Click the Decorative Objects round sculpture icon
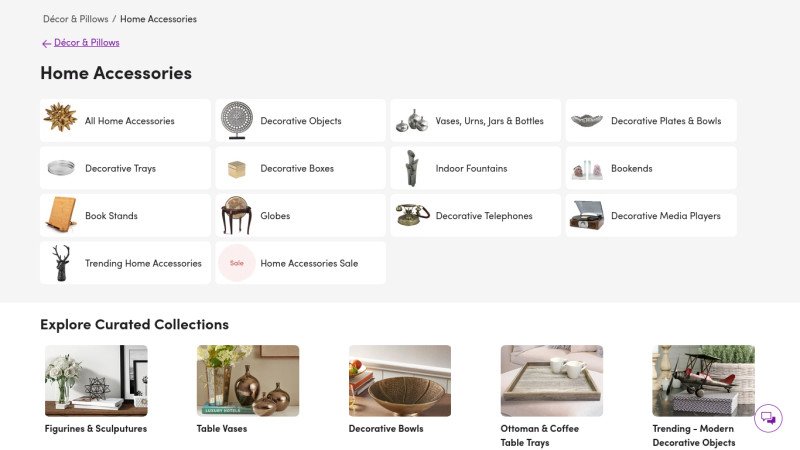The image size is (800, 450). point(236,120)
